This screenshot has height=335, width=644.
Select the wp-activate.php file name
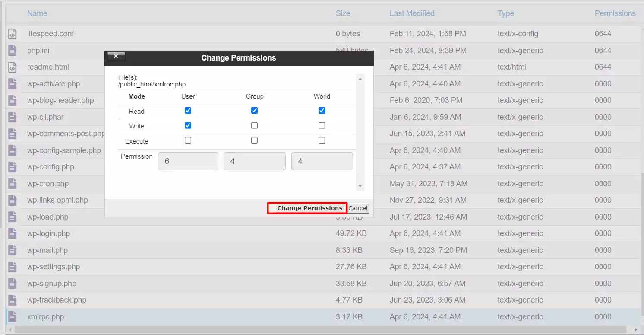point(54,84)
